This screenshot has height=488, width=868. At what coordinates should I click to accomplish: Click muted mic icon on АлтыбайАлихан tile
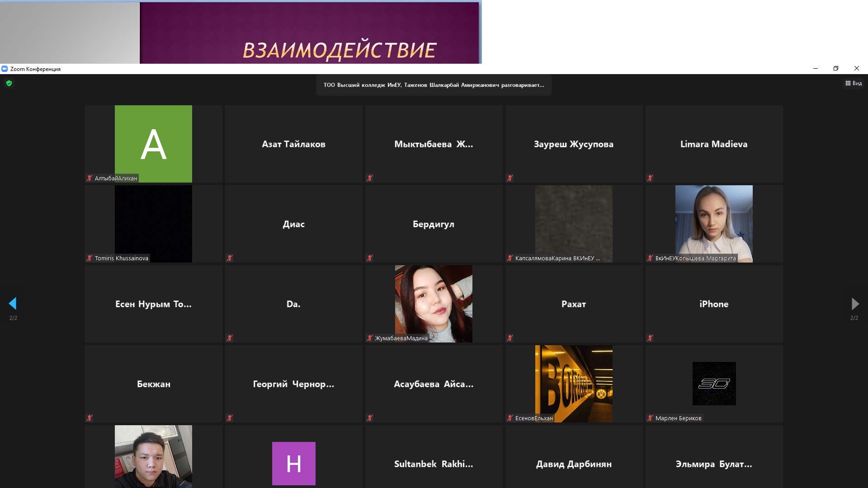(x=90, y=178)
